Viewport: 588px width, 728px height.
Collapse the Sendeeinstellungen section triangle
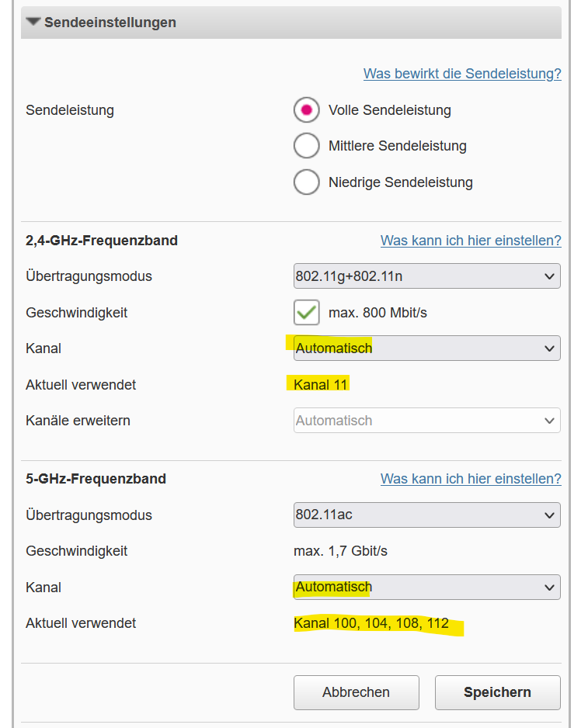pos(33,23)
